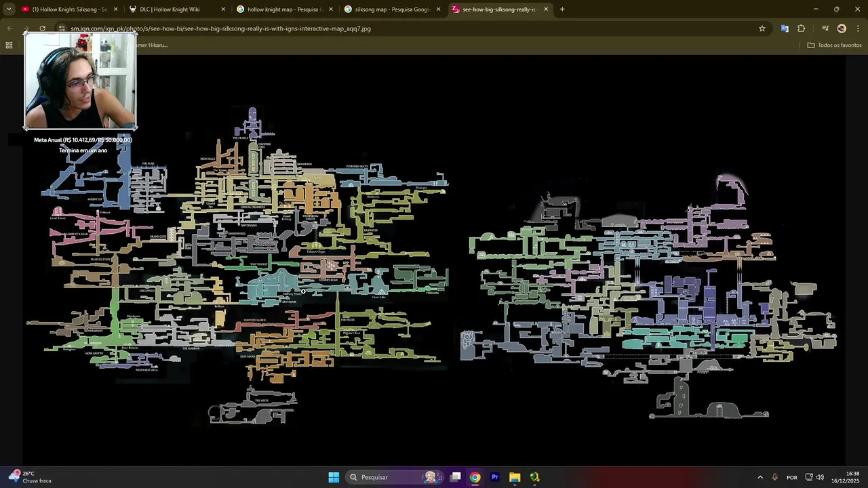868x488 pixels.
Task: Select the see-how-big-silksong-really-is image tab
Action: pyautogui.click(x=498, y=9)
